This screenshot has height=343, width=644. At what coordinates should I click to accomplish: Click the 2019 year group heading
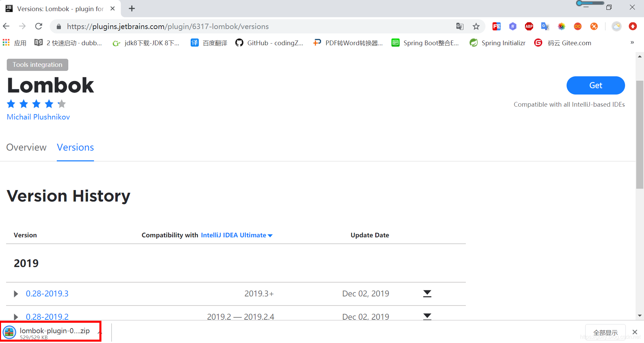click(x=26, y=263)
